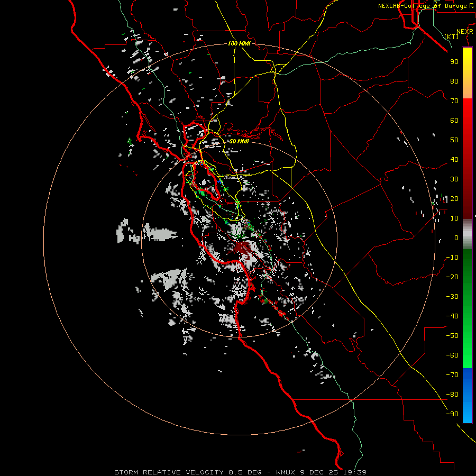Click the 80 value on velocity scale
Viewport: 476px width, 476px height.
454,81
